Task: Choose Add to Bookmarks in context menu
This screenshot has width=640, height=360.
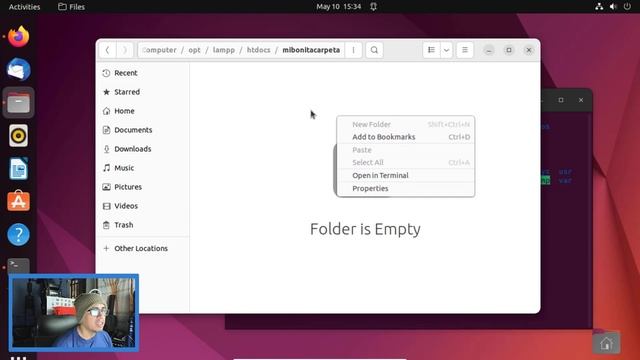Action: (406, 137)
